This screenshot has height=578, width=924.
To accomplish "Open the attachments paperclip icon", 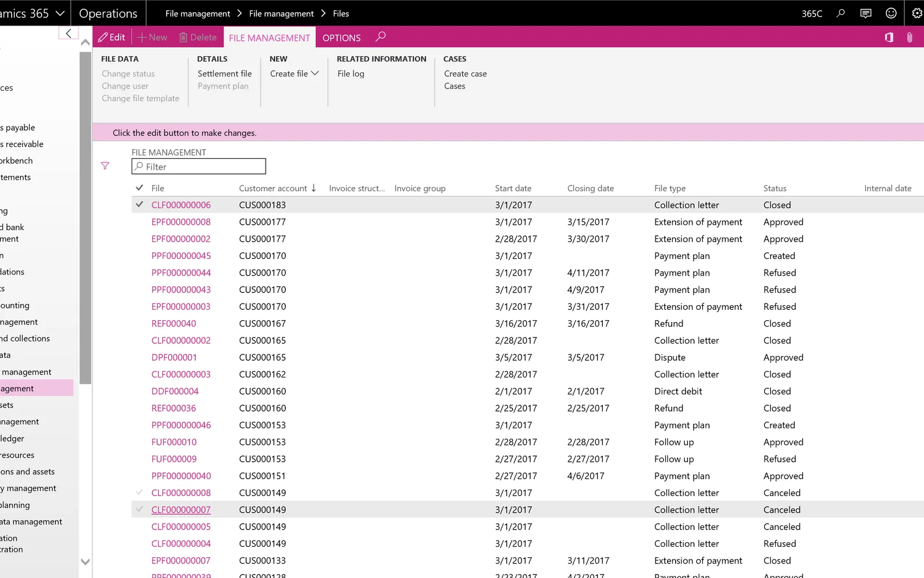I will point(910,37).
